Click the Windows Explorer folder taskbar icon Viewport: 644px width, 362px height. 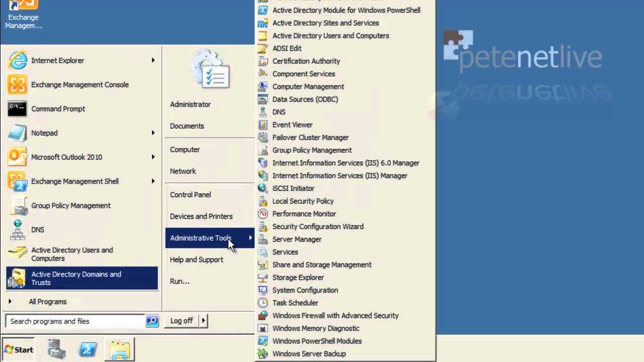[x=120, y=349]
